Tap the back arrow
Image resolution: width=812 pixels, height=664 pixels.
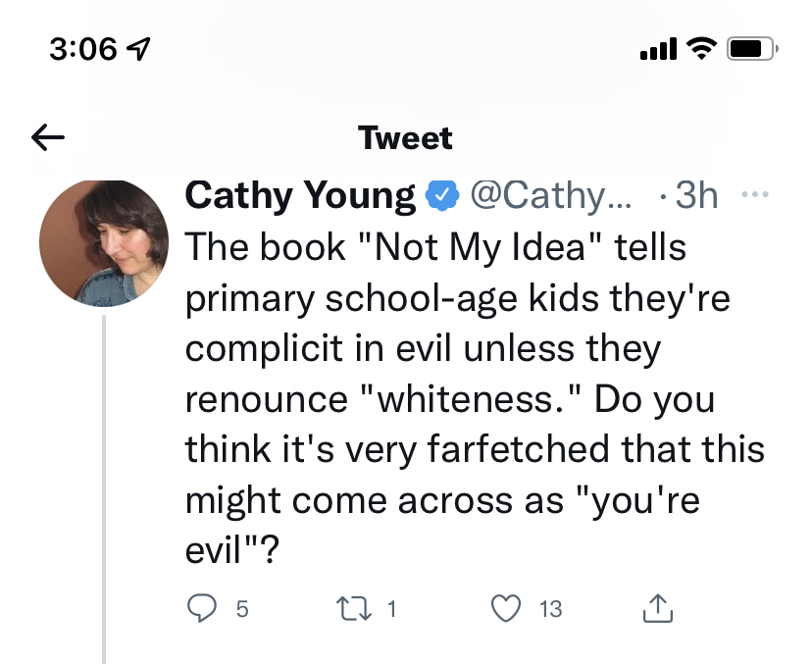48,138
